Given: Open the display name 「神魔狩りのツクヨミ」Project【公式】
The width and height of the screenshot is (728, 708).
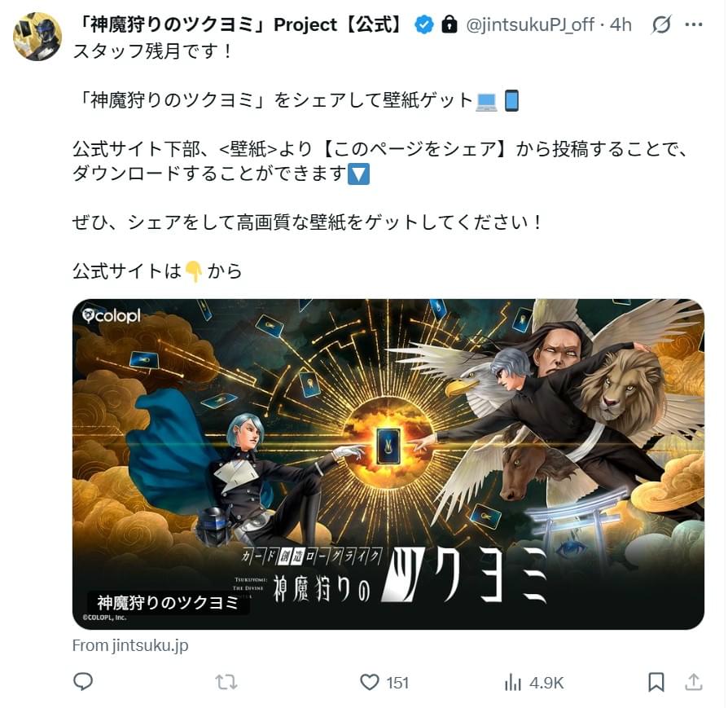Looking at the screenshot, I should click(240, 24).
